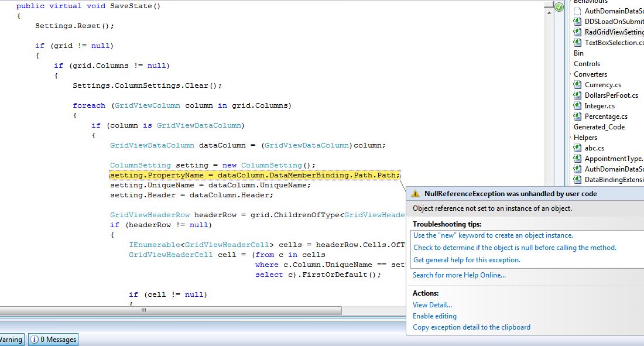The width and height of the screenshot is (644, 346).
Task: Select the Bin folder in Solution Explorer
Action: (578, 53)
